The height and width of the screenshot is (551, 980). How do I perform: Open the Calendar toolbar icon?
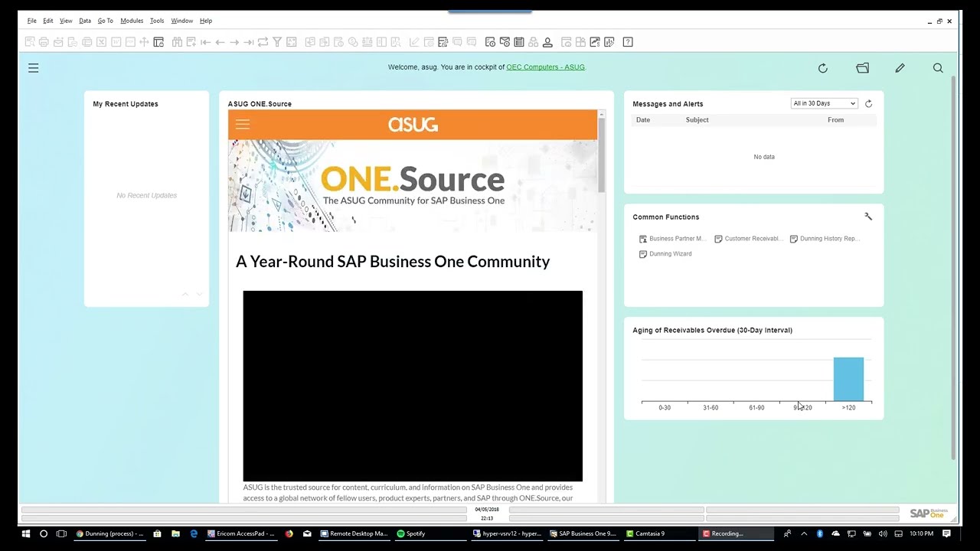coord(519,42)
